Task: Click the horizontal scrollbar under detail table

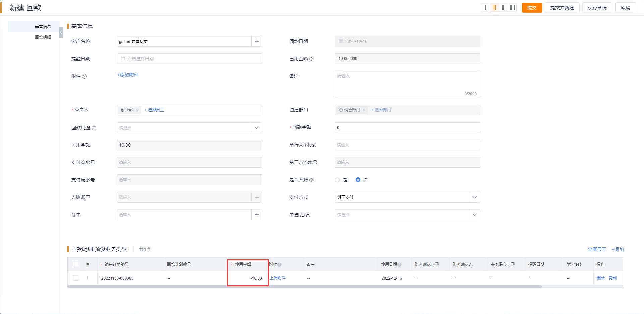Action: tap(304, 287)
